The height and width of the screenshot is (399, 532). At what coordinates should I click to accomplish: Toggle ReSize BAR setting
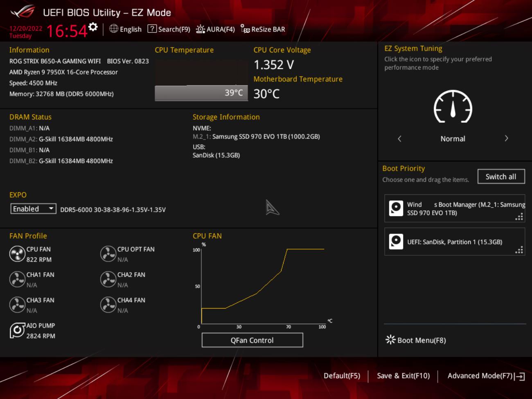click(263, 29)
